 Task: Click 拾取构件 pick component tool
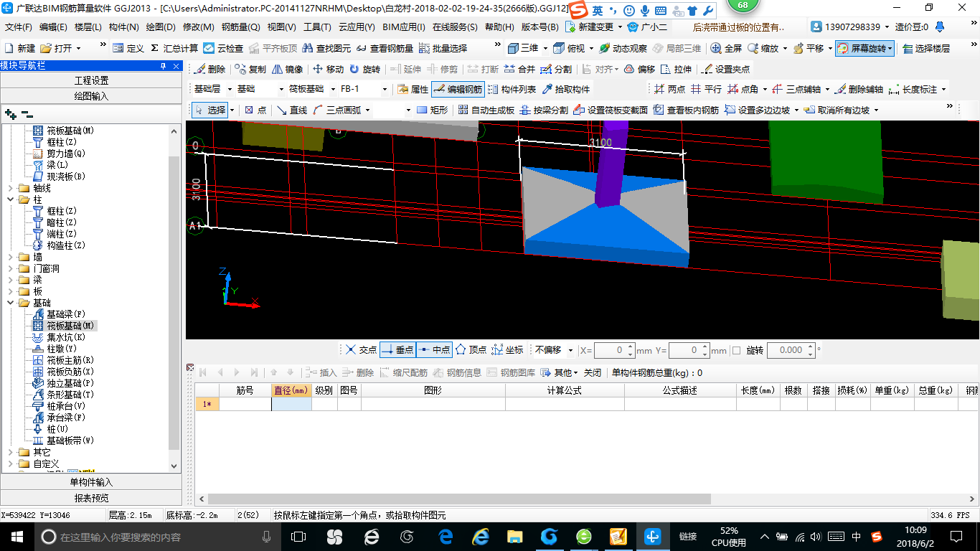566,89
